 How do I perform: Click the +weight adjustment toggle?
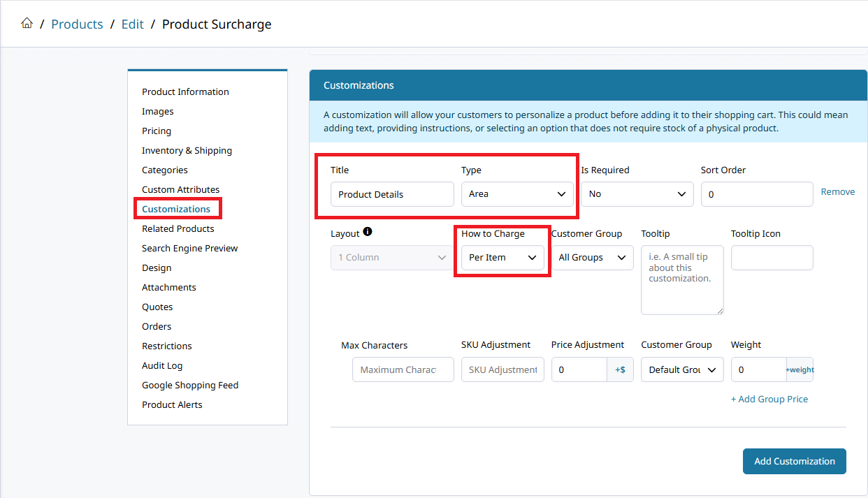click(x=800, y=369)
